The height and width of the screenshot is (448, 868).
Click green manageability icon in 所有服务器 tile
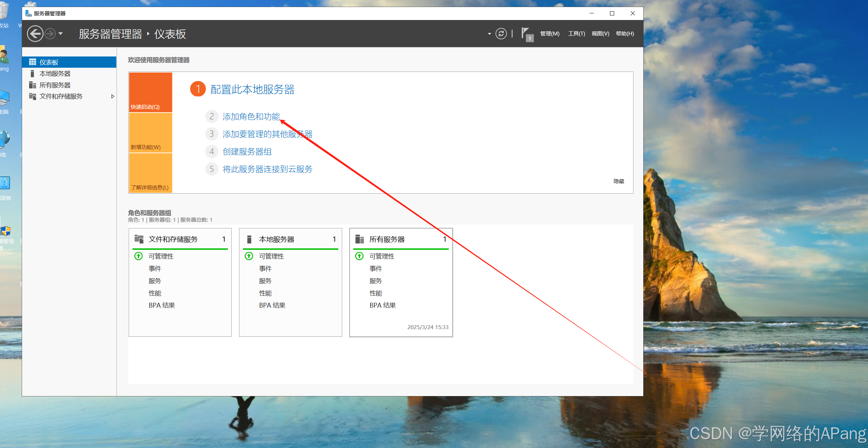click(359, 256)
